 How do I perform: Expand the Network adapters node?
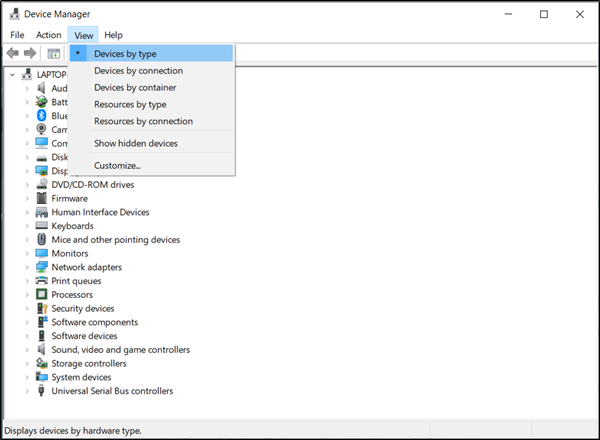click(x=27, y=267)
